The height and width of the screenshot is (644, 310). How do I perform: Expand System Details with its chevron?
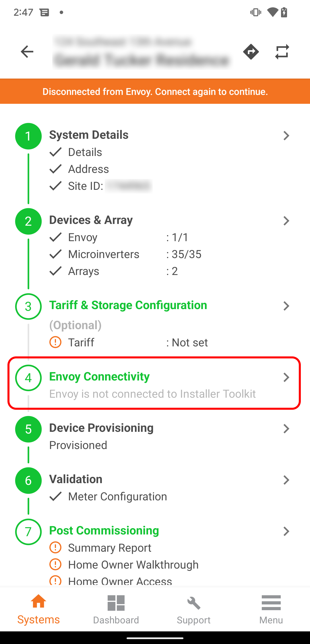tap(286, 136)
